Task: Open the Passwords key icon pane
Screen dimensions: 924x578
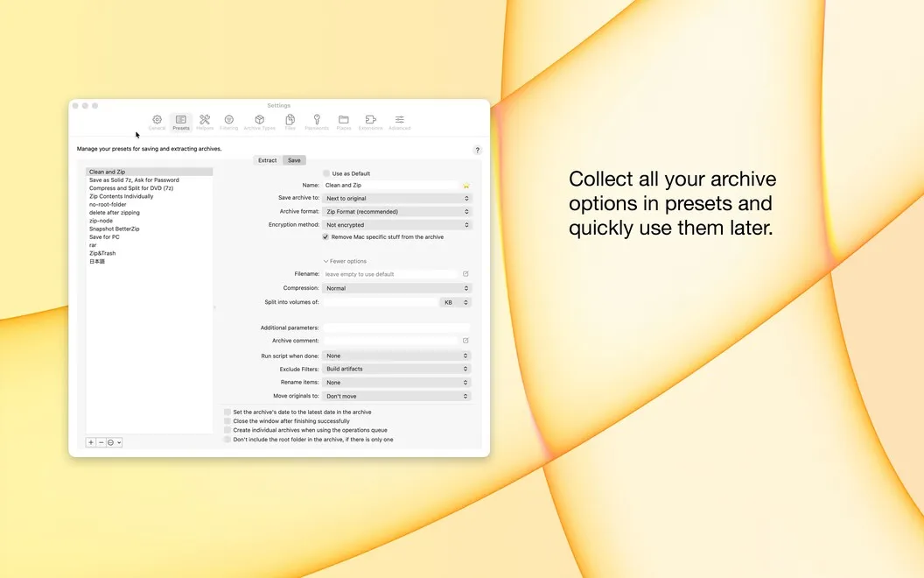Action: coord(317,122)
